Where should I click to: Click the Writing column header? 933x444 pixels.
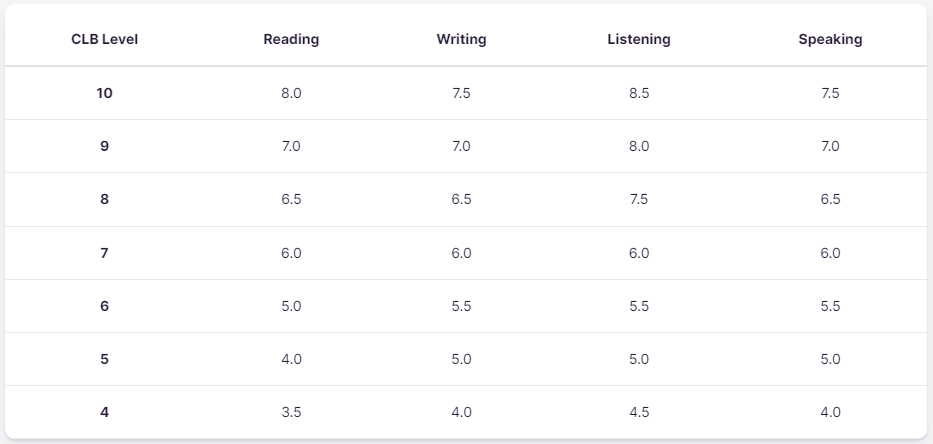point(461,39)
